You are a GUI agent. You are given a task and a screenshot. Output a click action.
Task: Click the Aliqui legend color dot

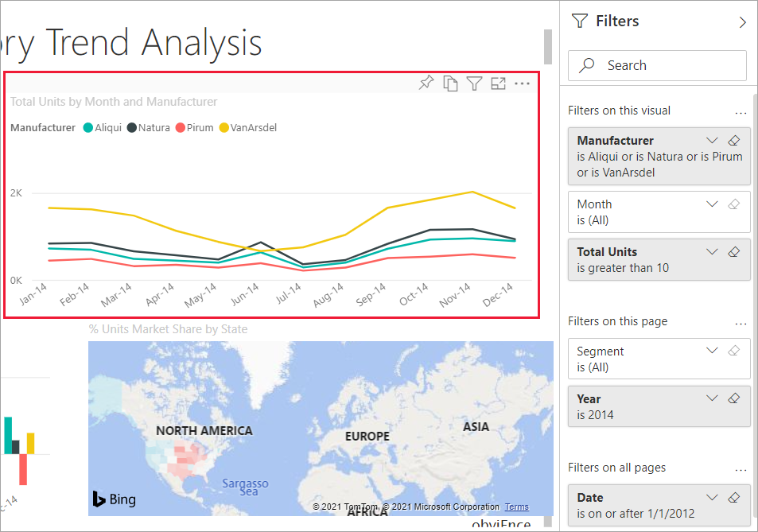87,127
